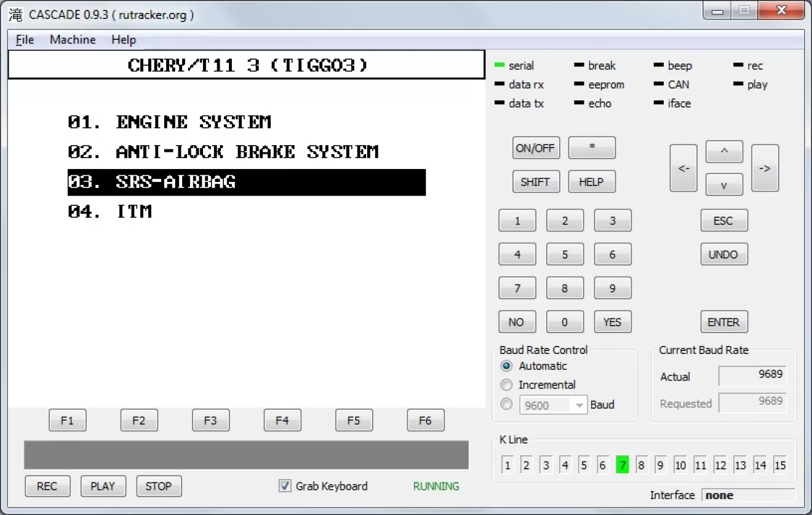
Task: Click the Actual baud rate field
Action: pyautogui.click(x=752, y=376)
